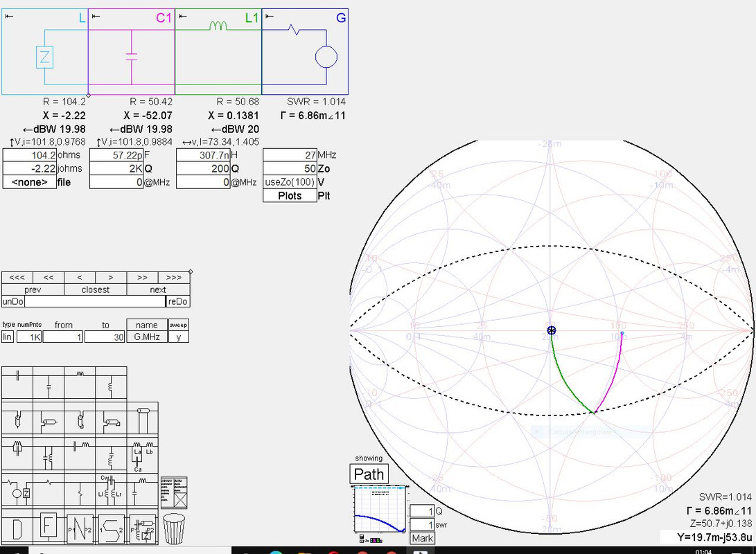756x554 pixels.
Task: Click the Mark button
Action: (423, 538)
